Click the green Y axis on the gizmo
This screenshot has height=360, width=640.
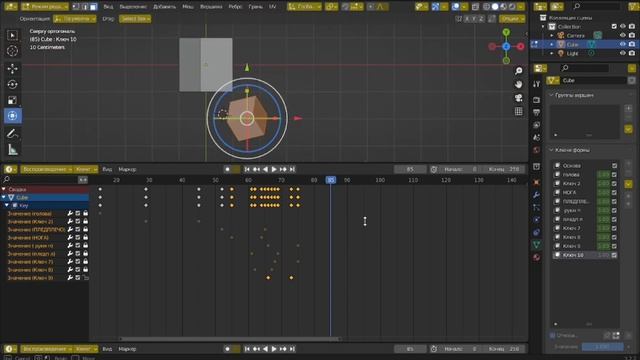(506, 32)
